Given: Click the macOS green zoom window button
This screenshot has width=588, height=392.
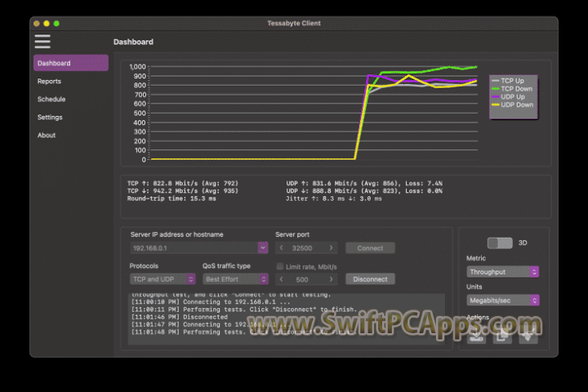Looking at the screenshot, I should point(56,23).
